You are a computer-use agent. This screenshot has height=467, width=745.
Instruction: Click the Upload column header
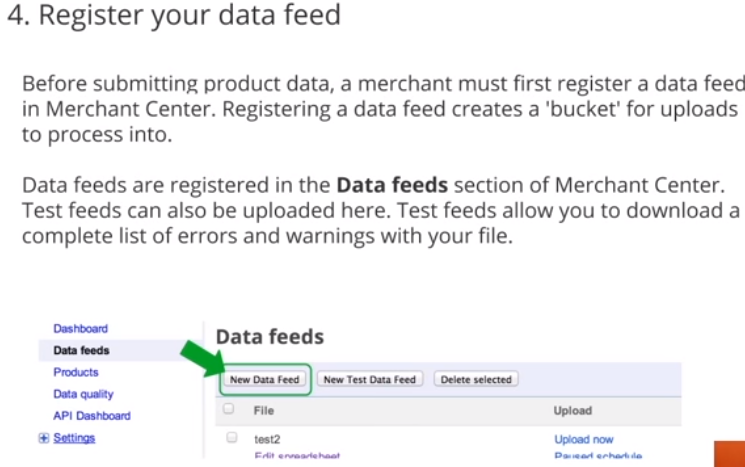pos(573,411)
